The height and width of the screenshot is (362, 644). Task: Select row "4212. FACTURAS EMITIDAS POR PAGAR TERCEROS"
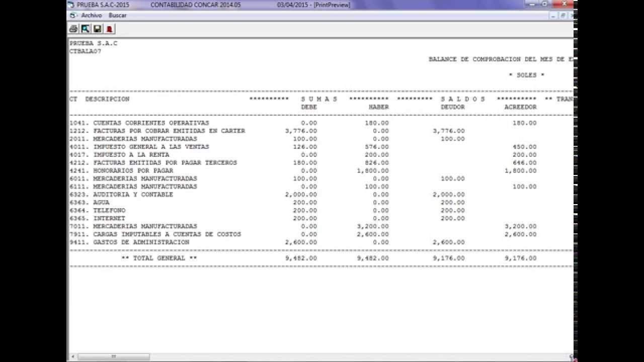pyautogui.click(x=303, y=163)
